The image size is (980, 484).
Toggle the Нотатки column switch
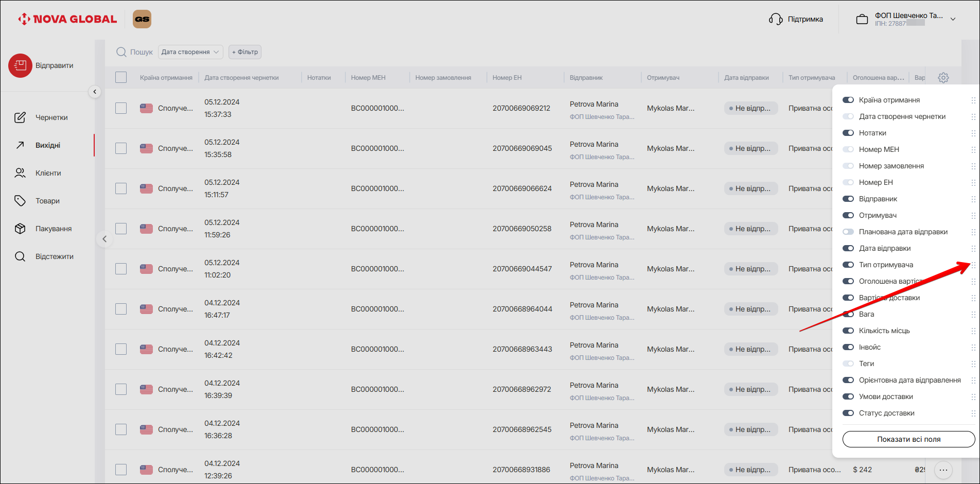(848, 133)
